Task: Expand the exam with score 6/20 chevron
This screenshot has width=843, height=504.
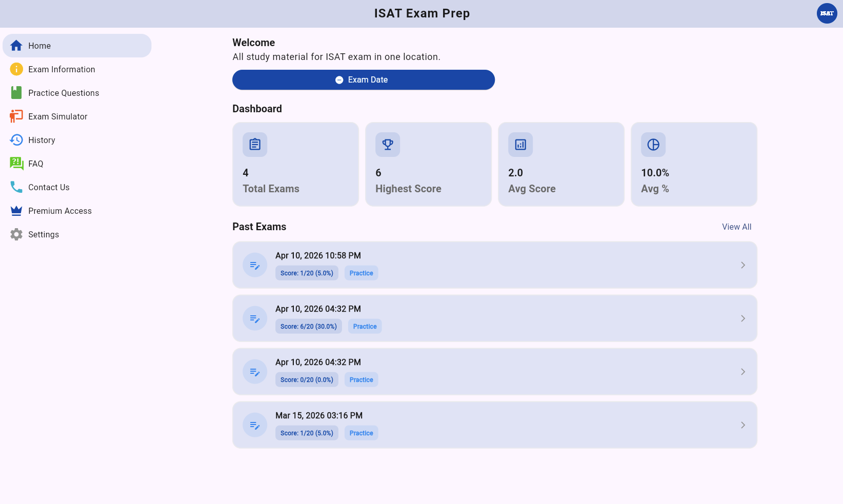Action: tap(742, 318)
